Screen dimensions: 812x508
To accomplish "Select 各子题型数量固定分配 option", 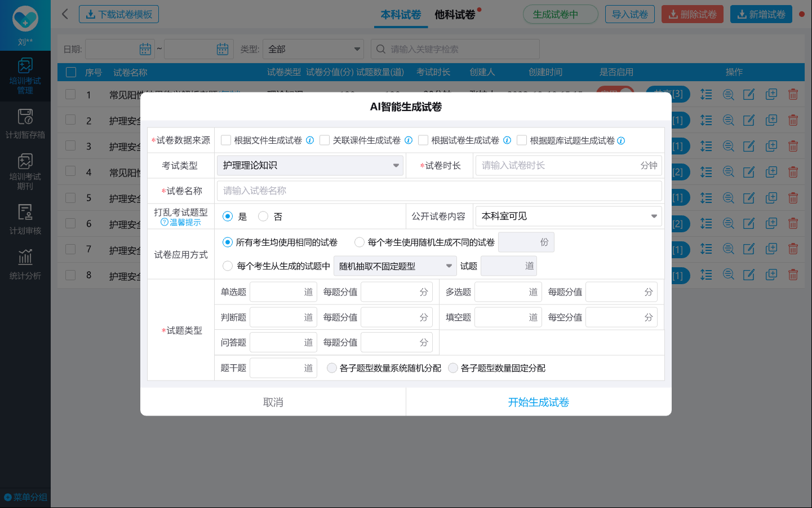I will tap(453, 368).
